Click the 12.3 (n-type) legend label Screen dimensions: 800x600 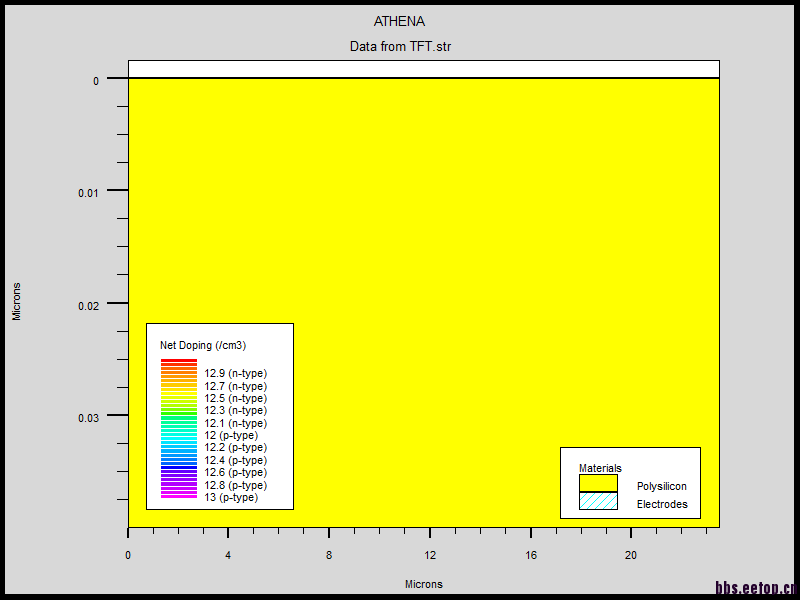pos(235,410)
